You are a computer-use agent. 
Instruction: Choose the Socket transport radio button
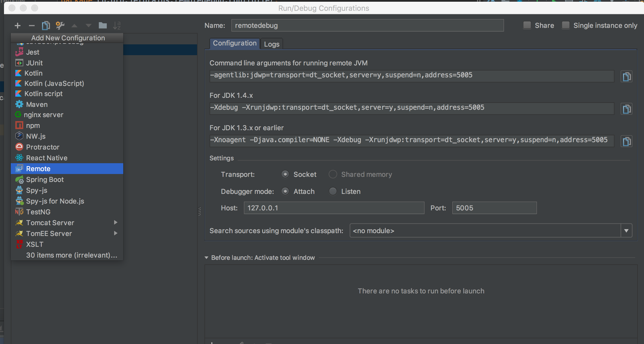pyautogui.click(x=285, y=174)
